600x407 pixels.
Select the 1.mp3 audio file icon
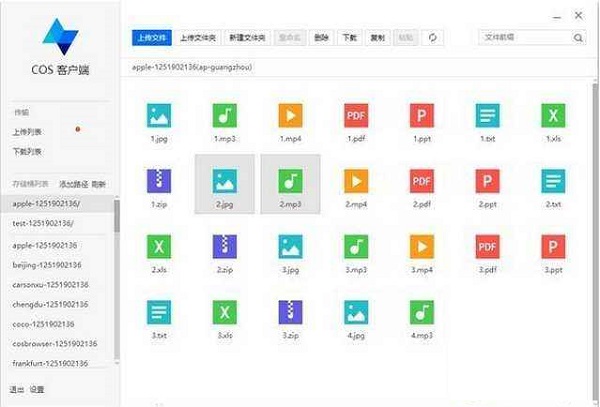point(226,115)
